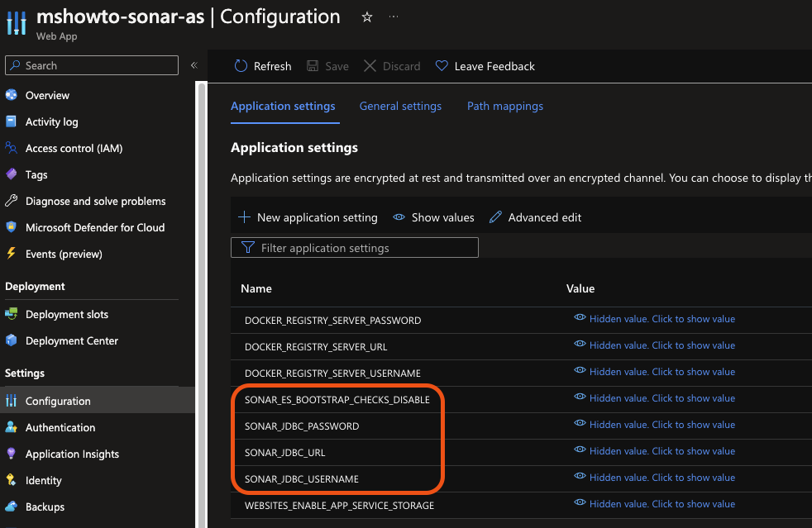Open the Tags page
Image resolution: width=812 pixels, height=528 pixels.
[36, 174]
